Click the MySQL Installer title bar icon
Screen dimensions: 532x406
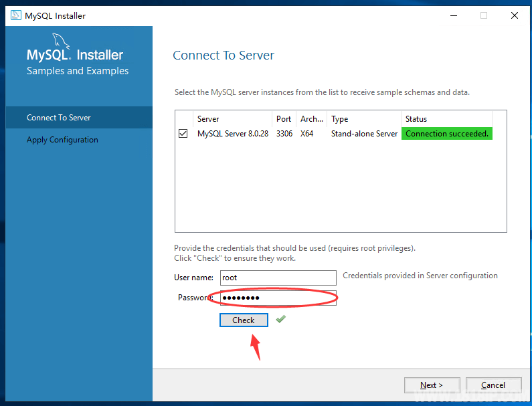(15, 15)
